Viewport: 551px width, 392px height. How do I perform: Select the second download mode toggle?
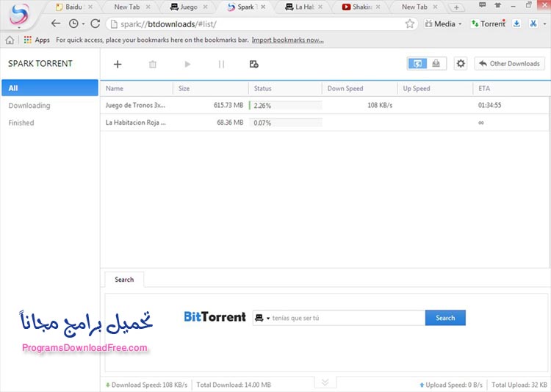(x=436, y=64)
